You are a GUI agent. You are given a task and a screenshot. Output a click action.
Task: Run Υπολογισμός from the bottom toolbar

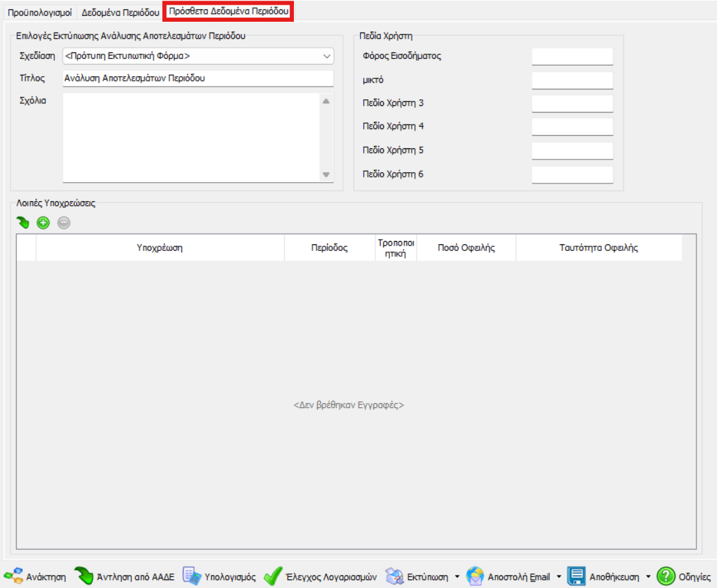192,576
